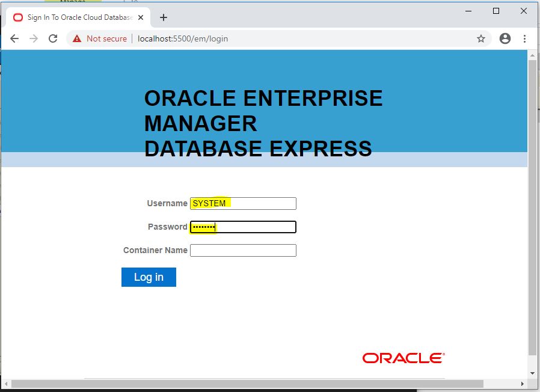Screen dimensions: 540x392
Task: Click the masked Password field
Action: point(243,227)
